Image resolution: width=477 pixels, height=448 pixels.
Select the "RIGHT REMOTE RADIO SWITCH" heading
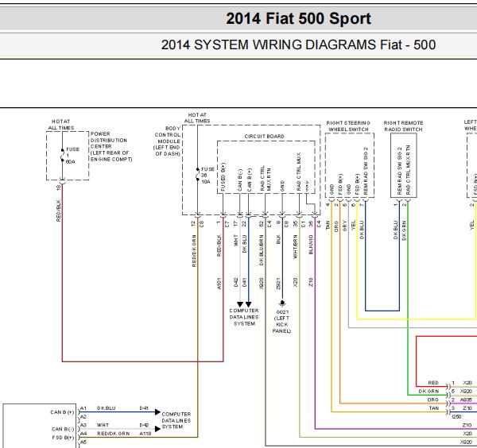click(403, 126)
